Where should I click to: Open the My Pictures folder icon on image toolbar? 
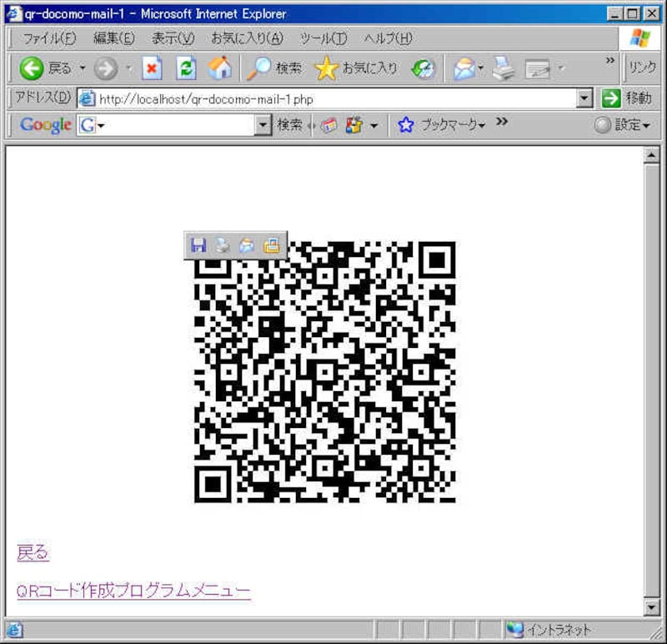pos(272,245)
